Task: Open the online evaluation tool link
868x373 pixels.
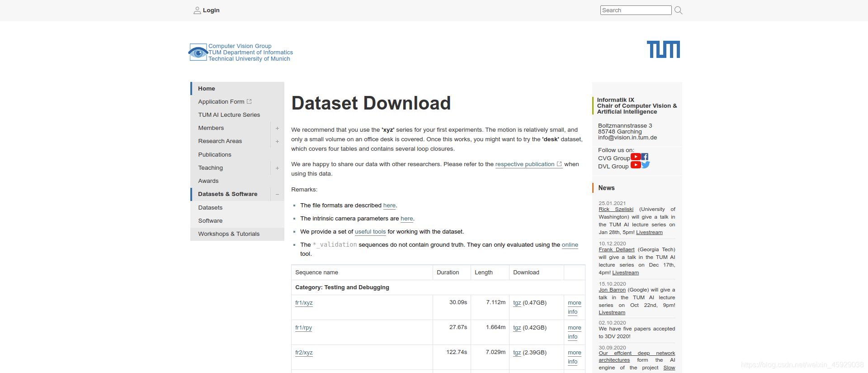Action: tap(570, 245)
